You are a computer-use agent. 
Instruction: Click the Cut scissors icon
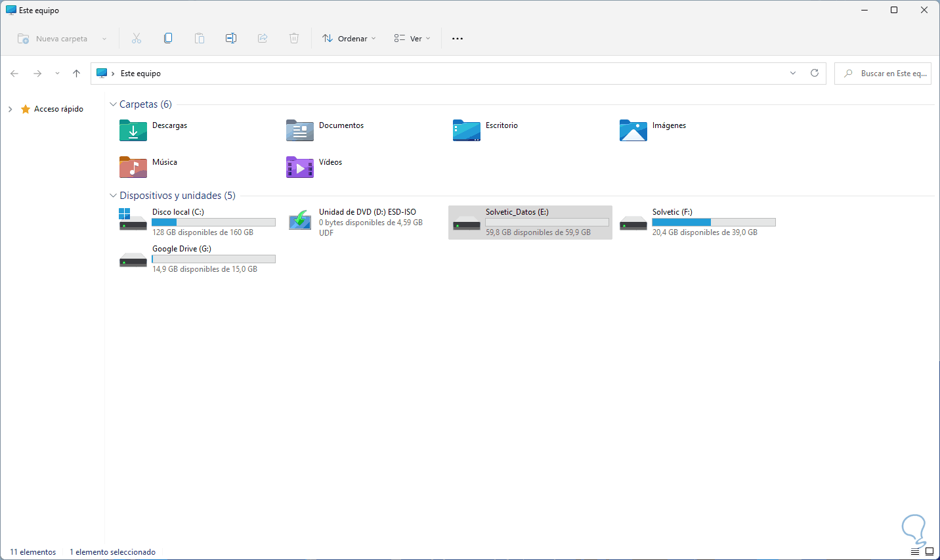click(137, 39)
